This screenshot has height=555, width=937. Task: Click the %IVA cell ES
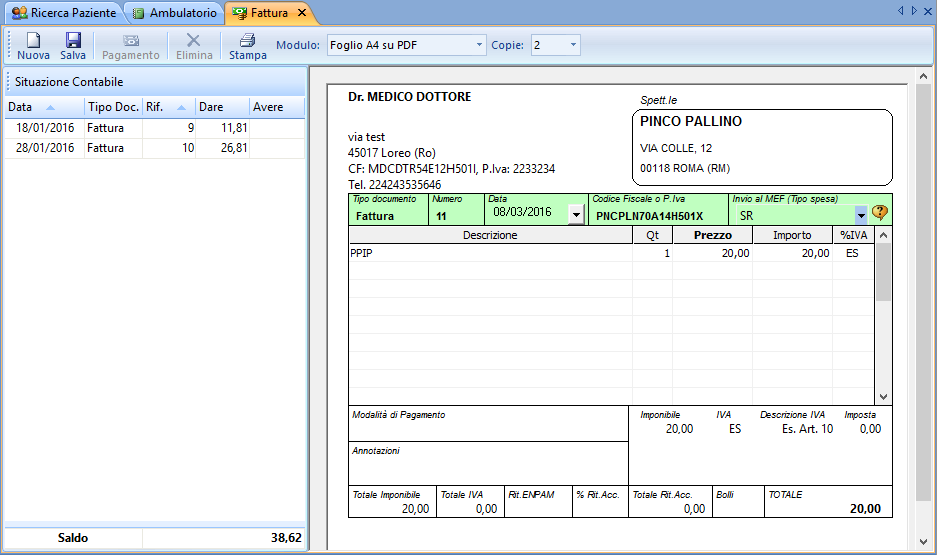pyautogui.click(x=853, y=253)
